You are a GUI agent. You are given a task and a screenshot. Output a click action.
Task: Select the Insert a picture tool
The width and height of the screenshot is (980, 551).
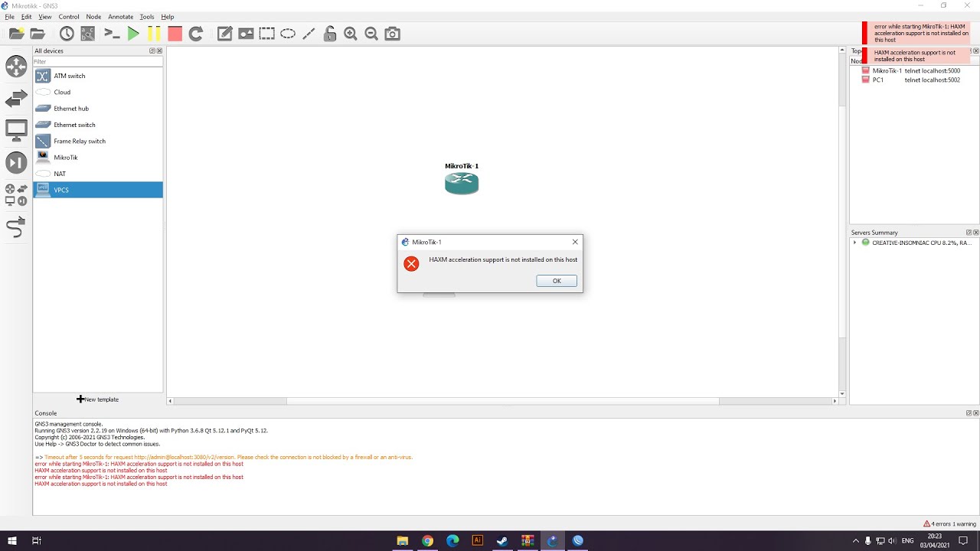point(246,34)
